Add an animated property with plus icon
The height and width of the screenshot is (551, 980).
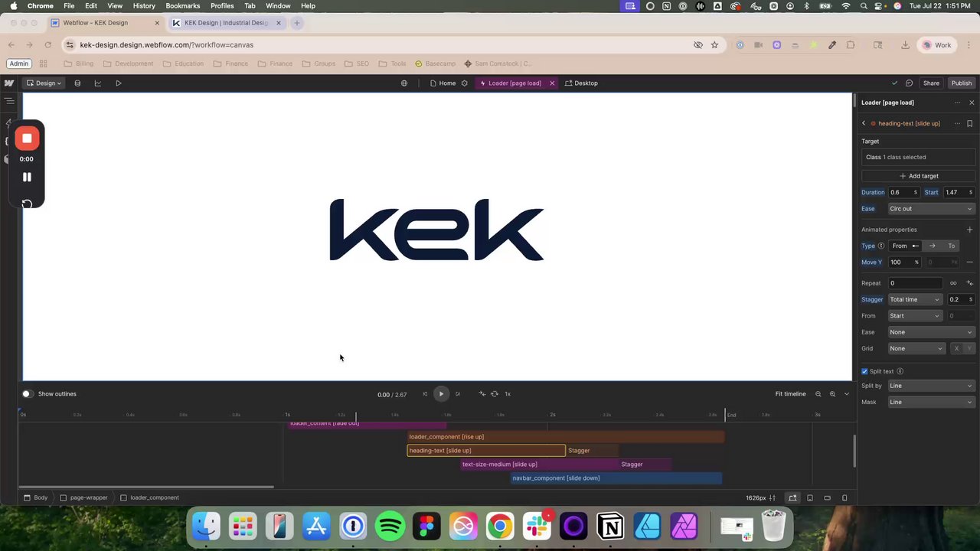[969, 230]
